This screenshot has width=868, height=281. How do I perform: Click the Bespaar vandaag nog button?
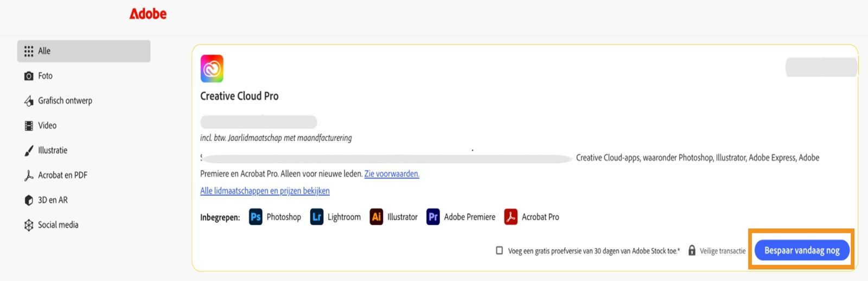(x=802, y=250)
